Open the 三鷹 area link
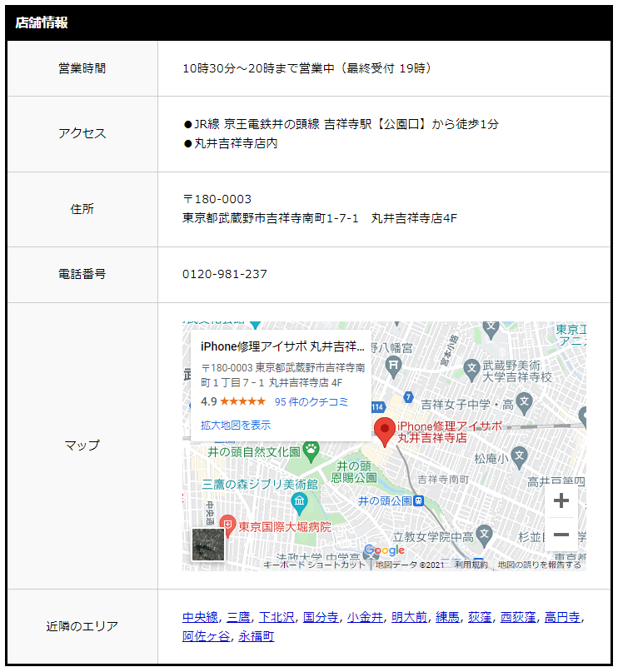 pos(238,617)
